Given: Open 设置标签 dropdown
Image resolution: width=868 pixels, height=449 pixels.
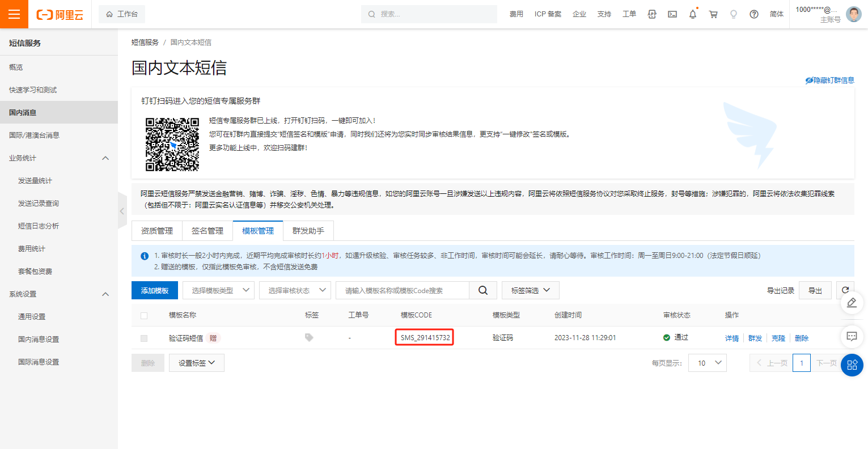Looking at the screenshot, I should point(197,363).
